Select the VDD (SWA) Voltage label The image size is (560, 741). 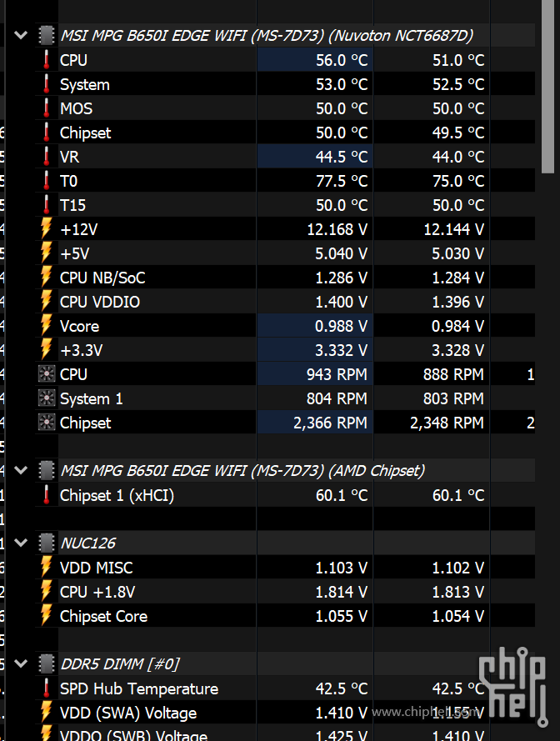(x=128, y=713)
